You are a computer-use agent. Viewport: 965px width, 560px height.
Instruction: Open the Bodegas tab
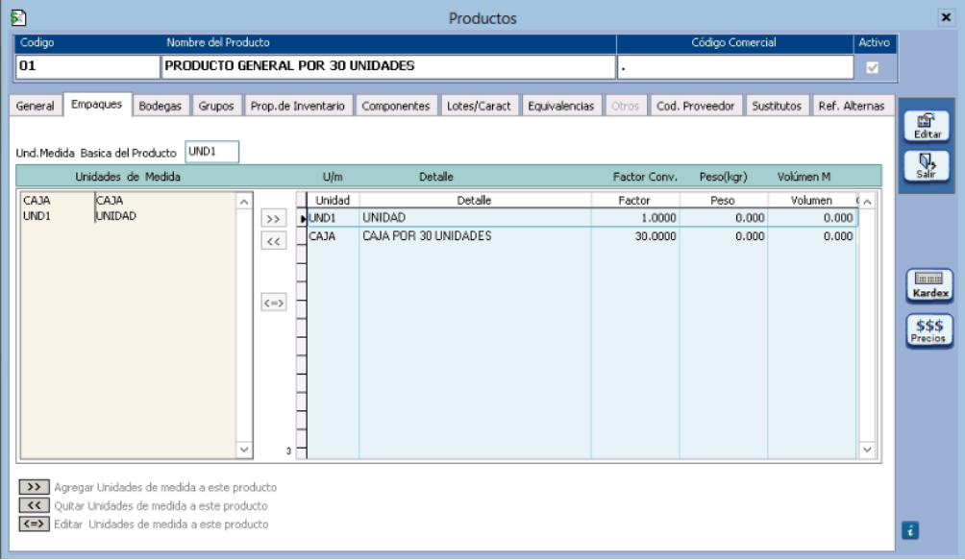(x=160, y=106)
